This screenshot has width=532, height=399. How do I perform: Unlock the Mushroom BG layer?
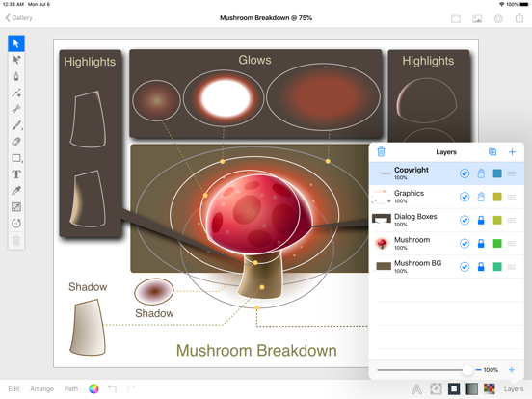tap(481, 267)
